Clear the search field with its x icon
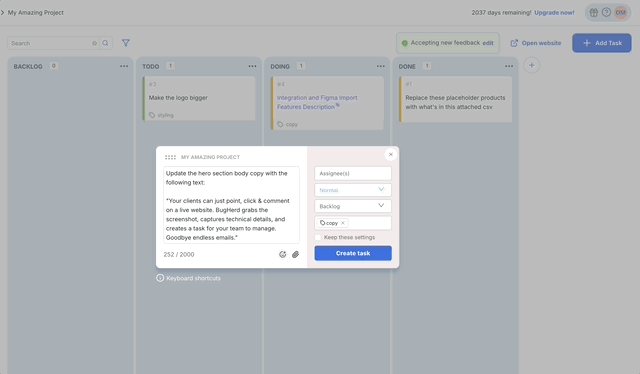640x374 pixels. pyautogui.click(x=95, y=43)
